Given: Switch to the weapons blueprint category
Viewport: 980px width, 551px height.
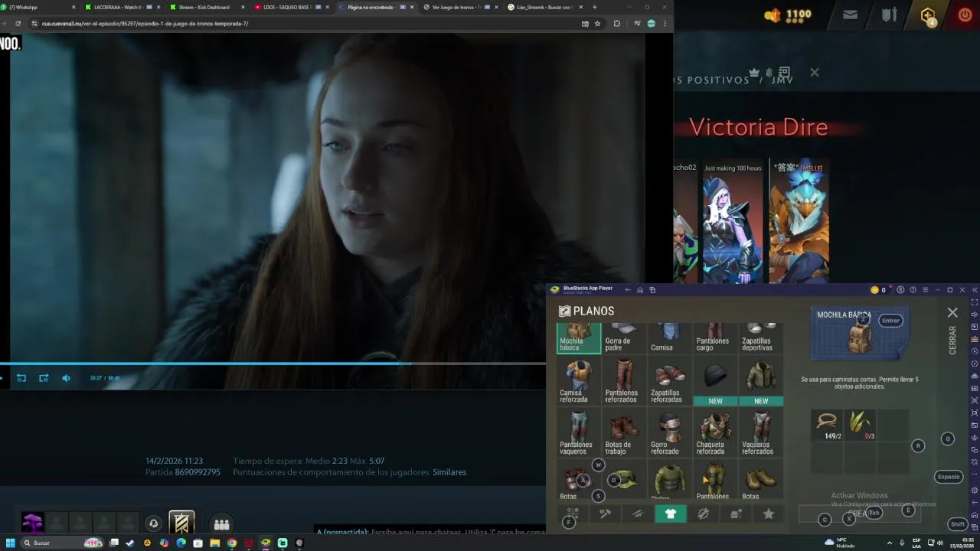Looking at the screenshot, I should (x=638, y=514).
